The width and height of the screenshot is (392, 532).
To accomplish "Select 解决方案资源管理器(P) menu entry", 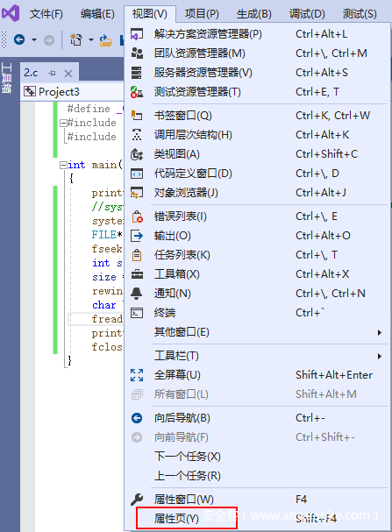I will point(257,34).
